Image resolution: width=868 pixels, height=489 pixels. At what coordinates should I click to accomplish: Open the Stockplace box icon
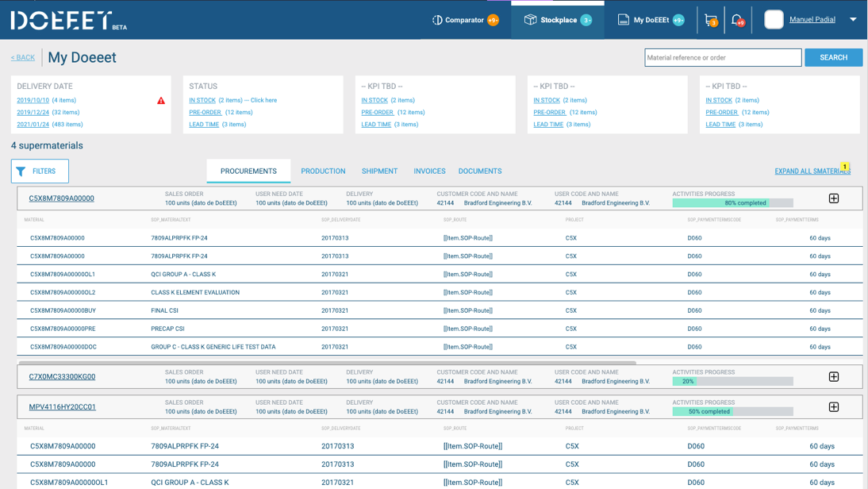(530, 20)
